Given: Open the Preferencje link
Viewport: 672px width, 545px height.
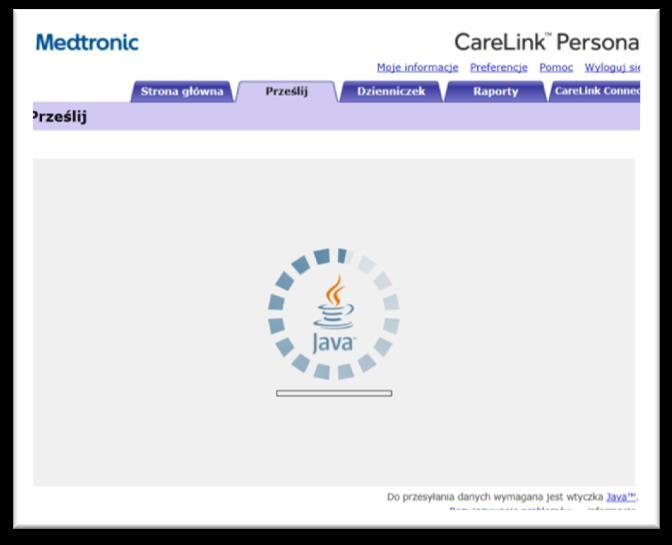Looking at the screenshot, I should pyautogui.click(x=499, y=67).
